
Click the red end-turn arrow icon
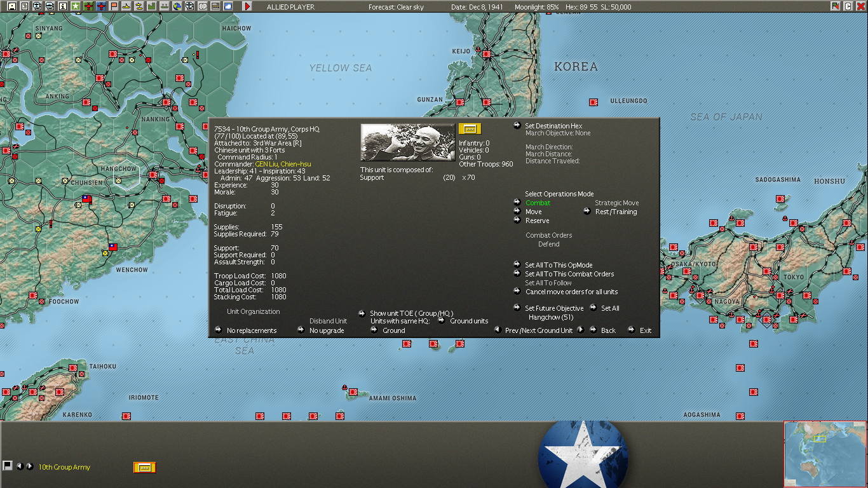[247, 6]
